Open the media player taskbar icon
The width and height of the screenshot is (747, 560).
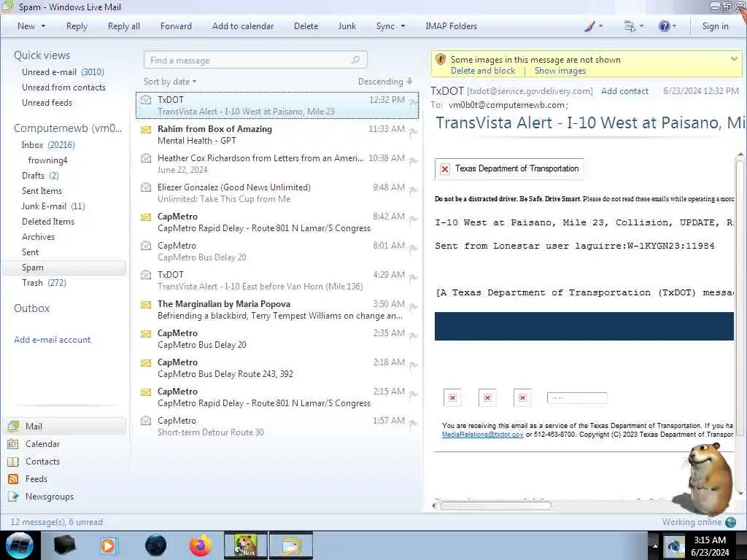(x=109, y=545)
